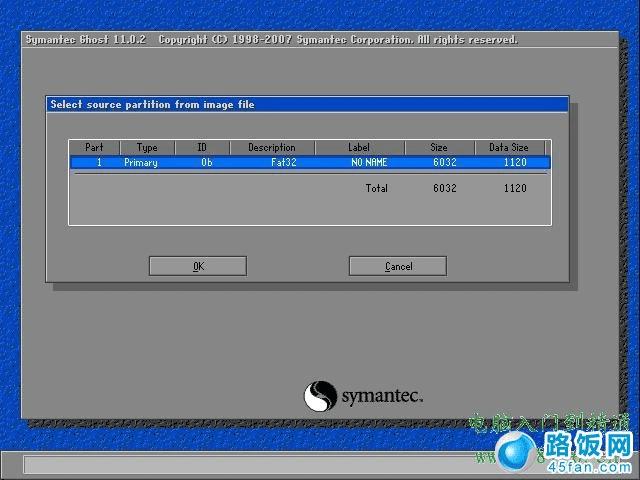Click the Type column header
Viewport: 640px width, 480px height.
coord(147,147)
